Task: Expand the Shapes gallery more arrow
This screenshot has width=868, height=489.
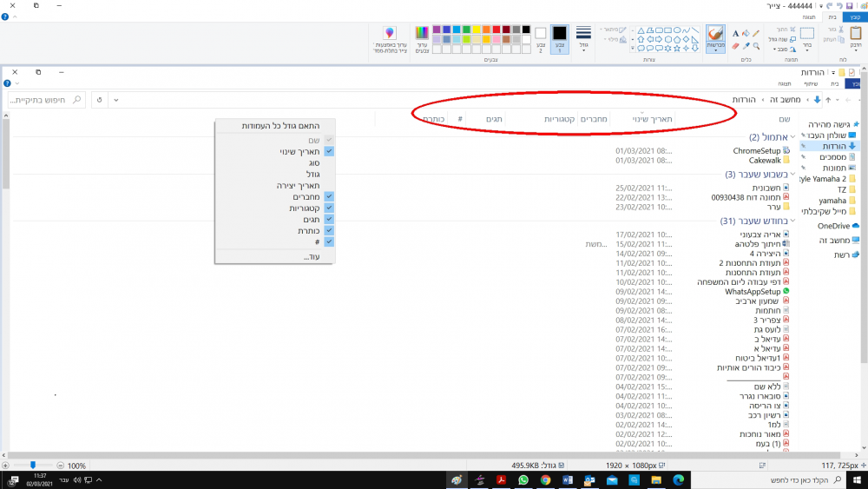Action: (x=632, y=48)
